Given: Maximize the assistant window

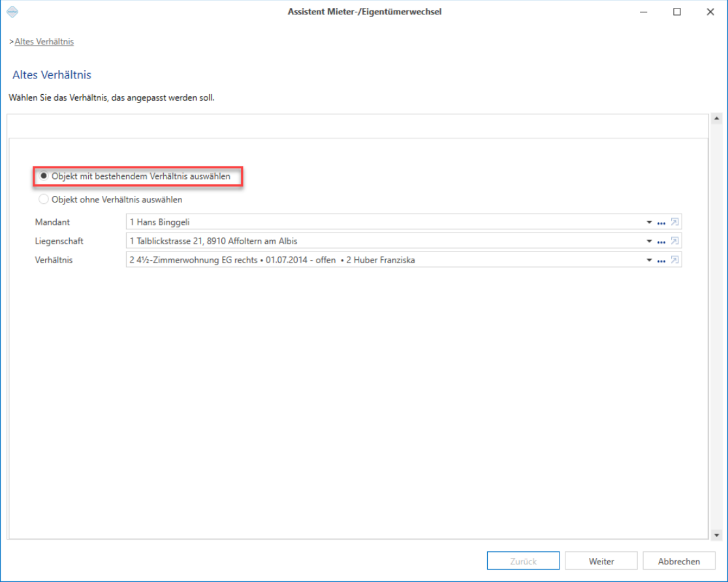Looking at the screenshot, I should coord(677,12).
